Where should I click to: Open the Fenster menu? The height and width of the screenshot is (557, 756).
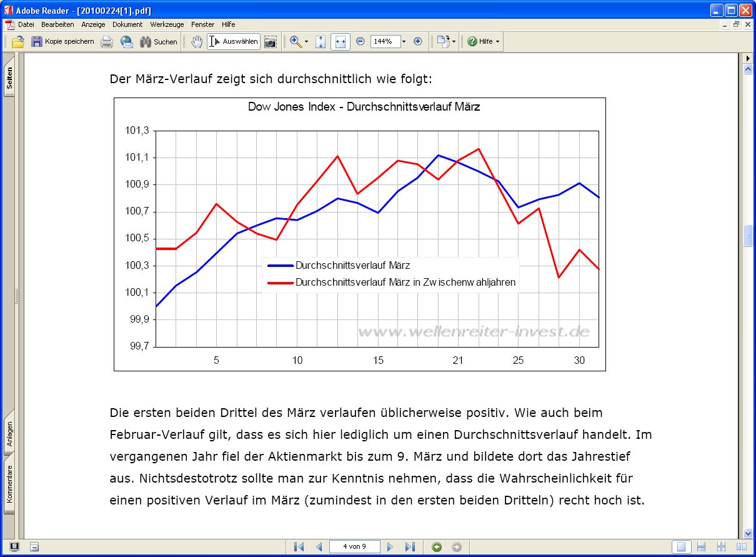pyautogui.click(x=202, y=24)
